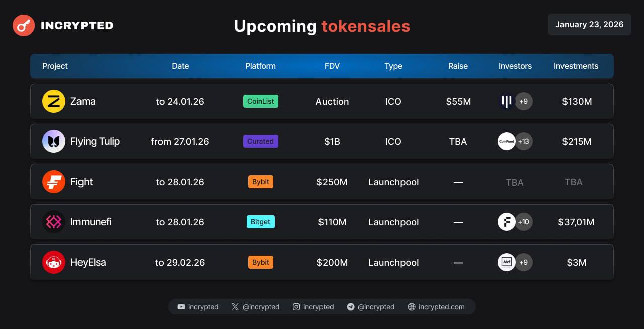This screenshot has width=644, height=329.
Task: Click the HeyElsa lead investor icon
Action: click(x=506, y=262)
